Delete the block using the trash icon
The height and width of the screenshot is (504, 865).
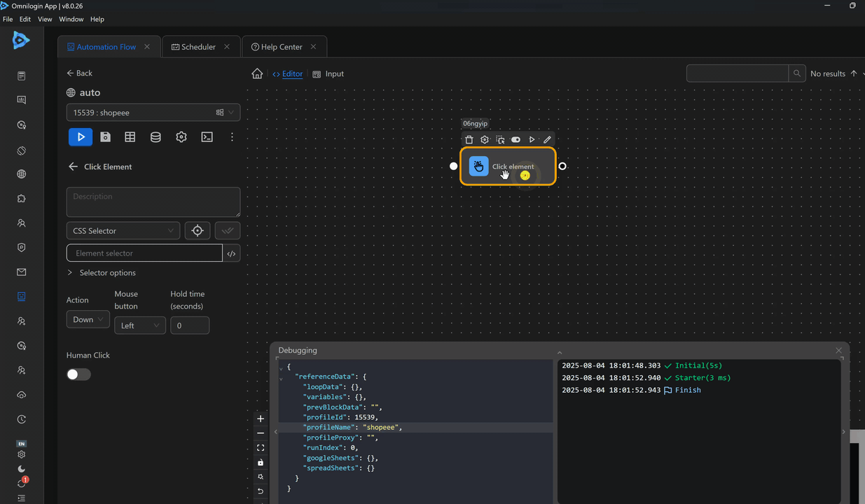tap(469, 140)
